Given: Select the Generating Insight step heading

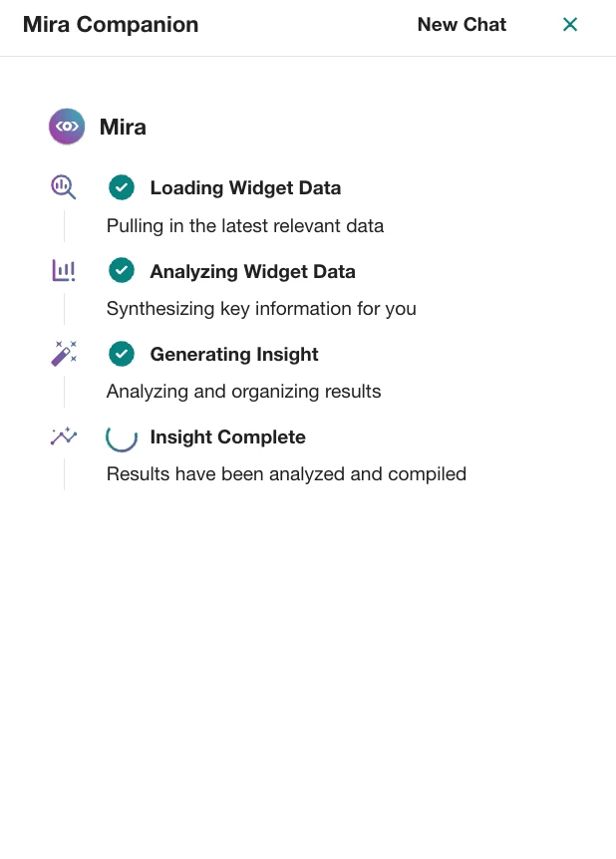Looking at the screenshot, I should click(x=234, y=355).
